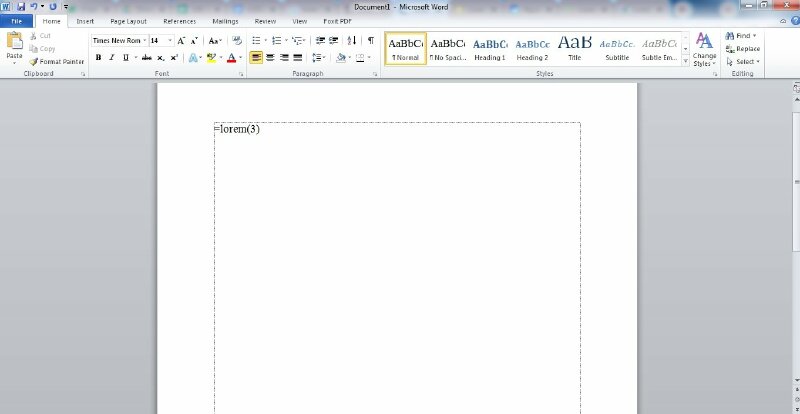Expand the font color dropdown arrow
The width and height of the screenshot is (800, 414).
240,58
